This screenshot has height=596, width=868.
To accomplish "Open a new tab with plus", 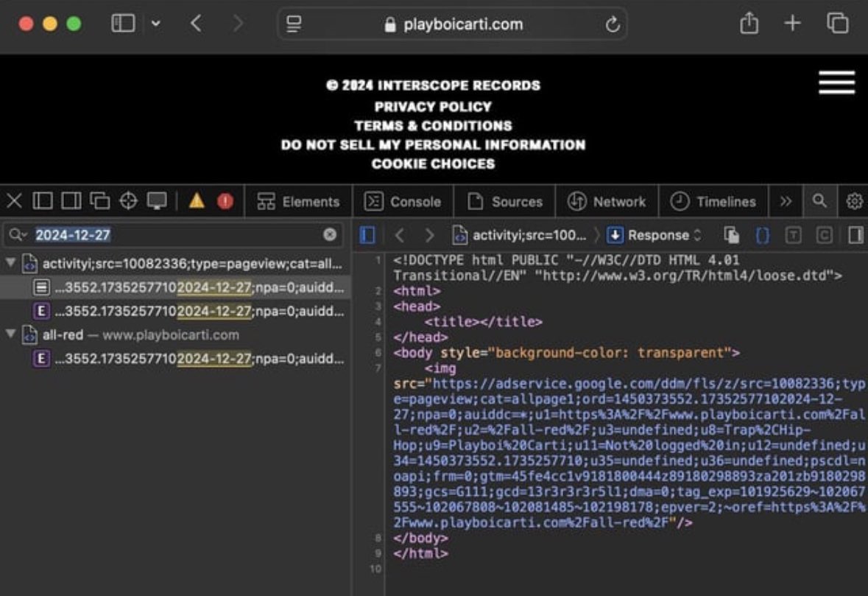I will pos(793,24).
